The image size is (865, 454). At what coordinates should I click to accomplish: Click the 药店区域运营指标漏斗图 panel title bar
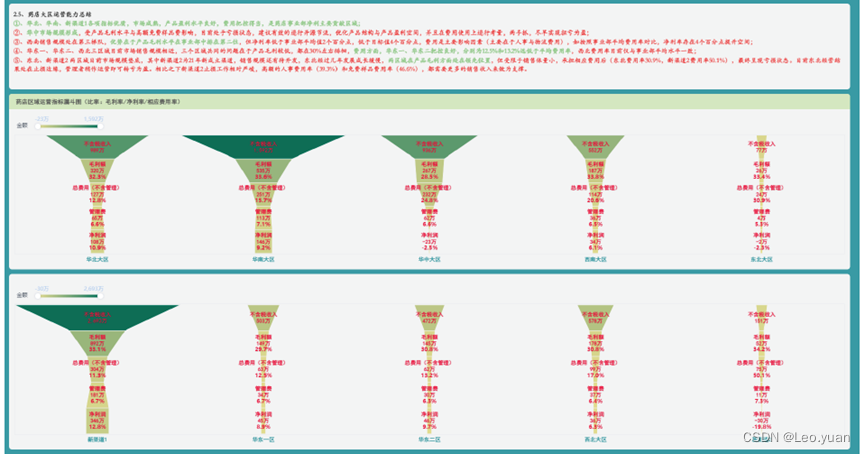point(429,102)
